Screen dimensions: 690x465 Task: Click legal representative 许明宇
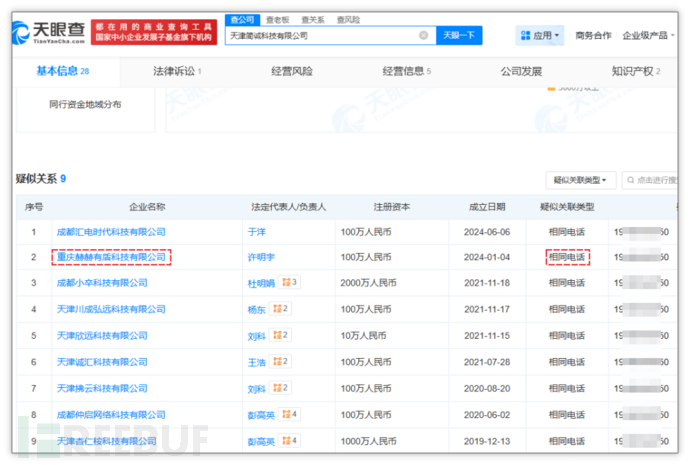click(x=261, y=257)
